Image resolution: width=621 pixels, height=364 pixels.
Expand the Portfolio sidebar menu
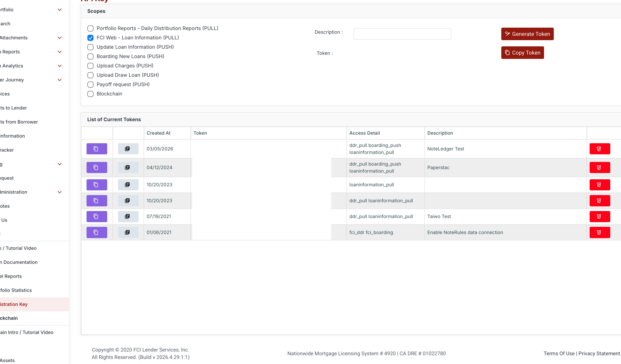tap(59, 10)
